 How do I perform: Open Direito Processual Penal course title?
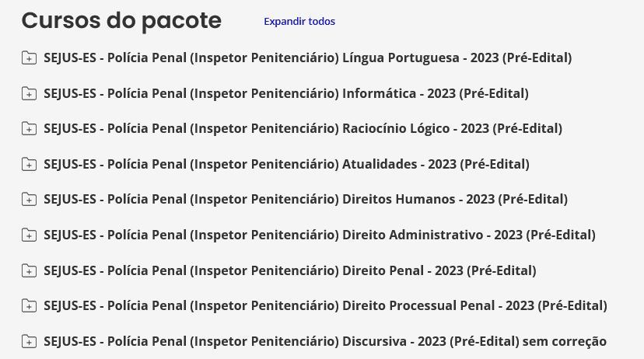325,305
